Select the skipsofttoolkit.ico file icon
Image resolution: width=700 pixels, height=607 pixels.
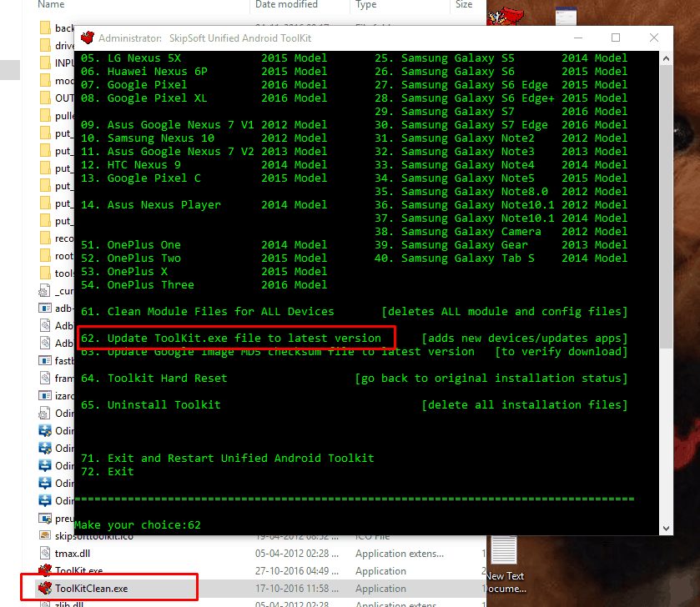(45, 535)
